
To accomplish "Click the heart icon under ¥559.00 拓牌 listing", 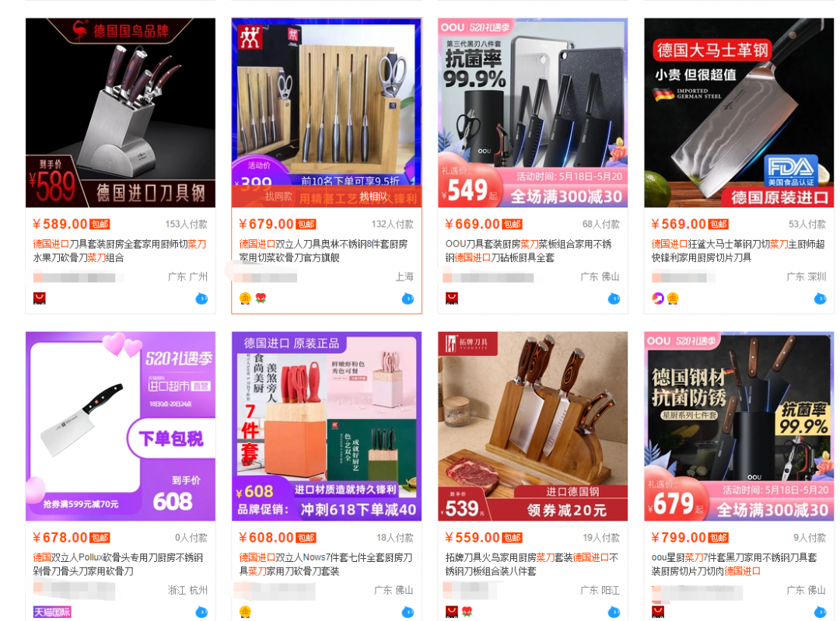I will (x=467, y=612).
